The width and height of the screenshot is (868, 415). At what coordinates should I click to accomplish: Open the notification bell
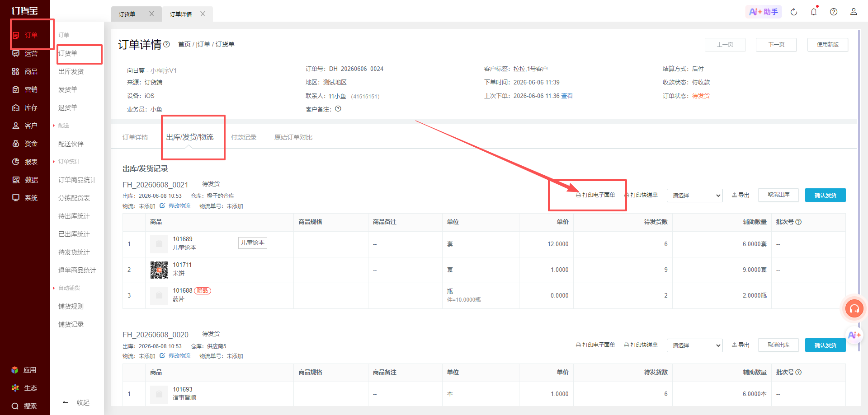(814, 12)
